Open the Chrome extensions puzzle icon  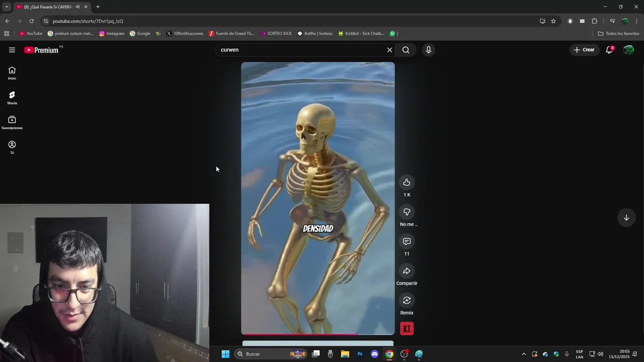[x=594, y=21]
